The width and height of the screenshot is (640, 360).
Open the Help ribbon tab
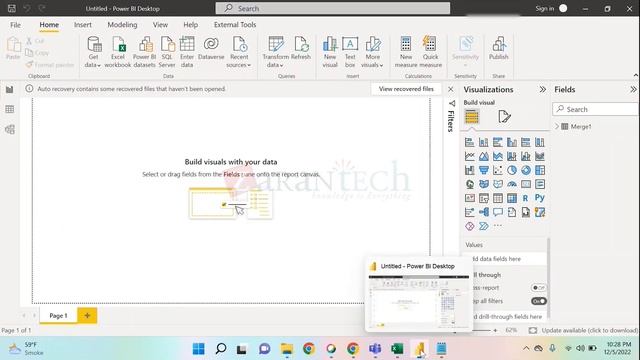tap(191, 25)
